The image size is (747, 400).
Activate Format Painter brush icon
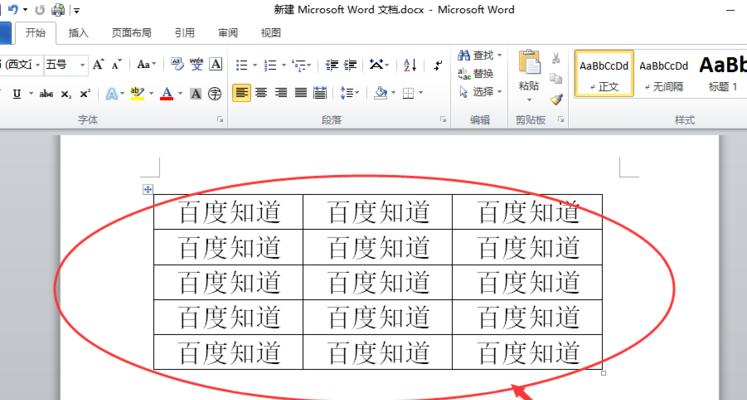[556, 99]
